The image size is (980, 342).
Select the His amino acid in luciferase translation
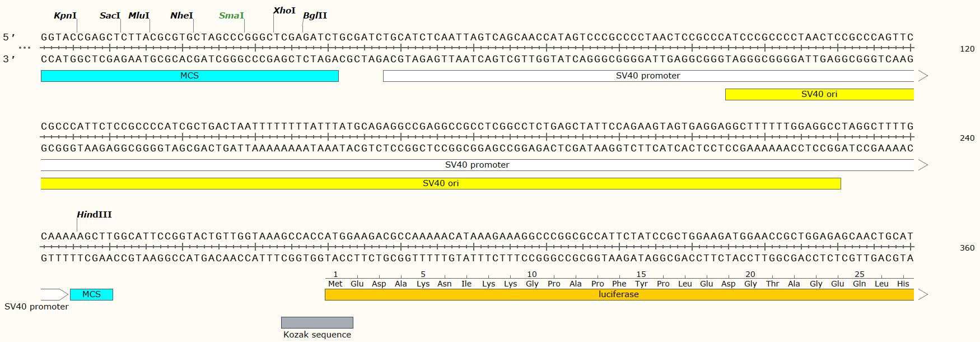click(903, 284)
